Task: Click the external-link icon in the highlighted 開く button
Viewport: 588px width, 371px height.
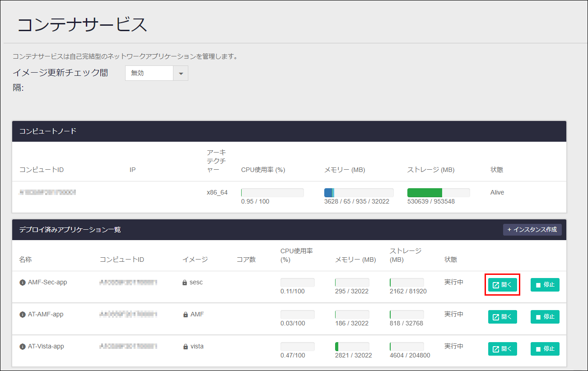Action: click(x=495, y=284)
